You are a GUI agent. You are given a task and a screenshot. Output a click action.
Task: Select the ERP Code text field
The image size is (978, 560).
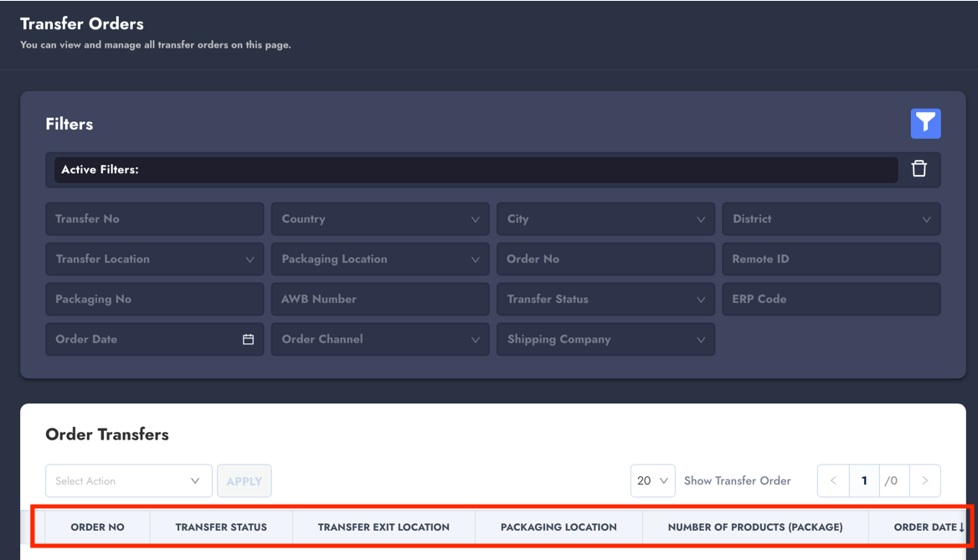click(x=831, y=300)
